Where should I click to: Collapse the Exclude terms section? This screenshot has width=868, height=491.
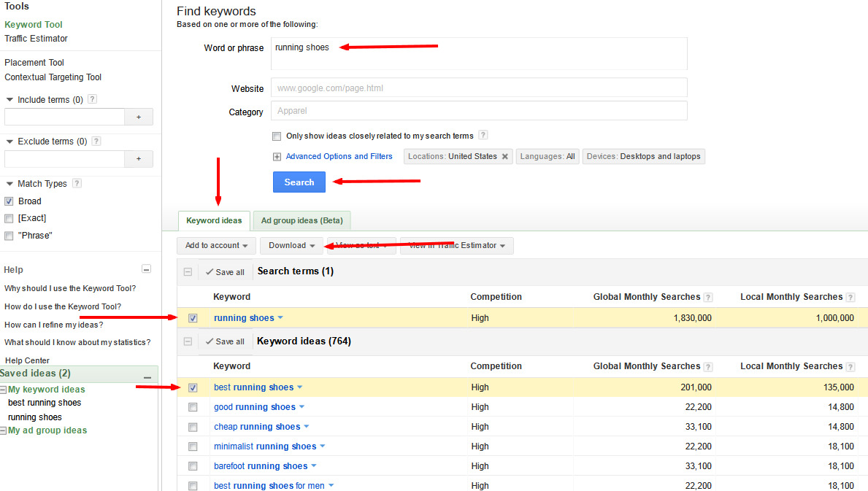click(9, 142)
